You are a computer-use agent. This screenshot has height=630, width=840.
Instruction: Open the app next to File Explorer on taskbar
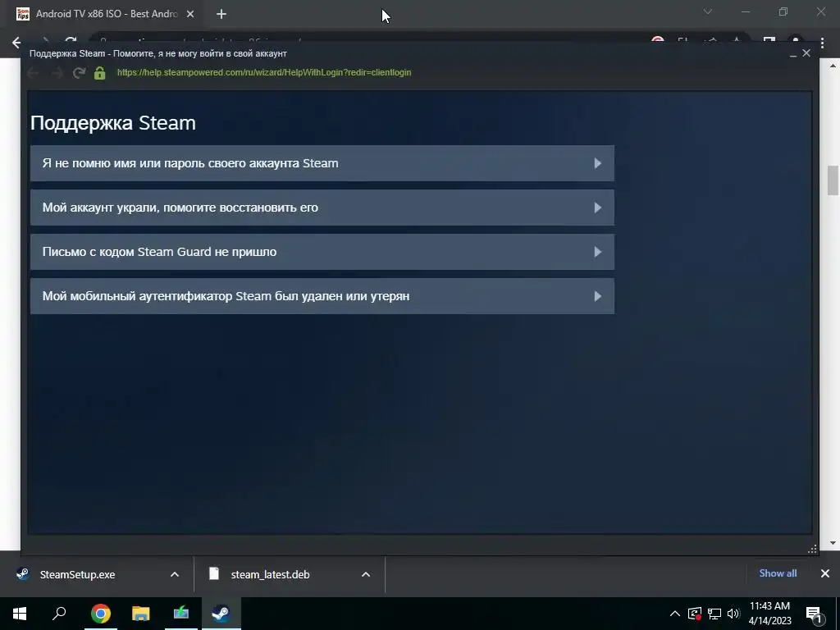click(181, 614)
